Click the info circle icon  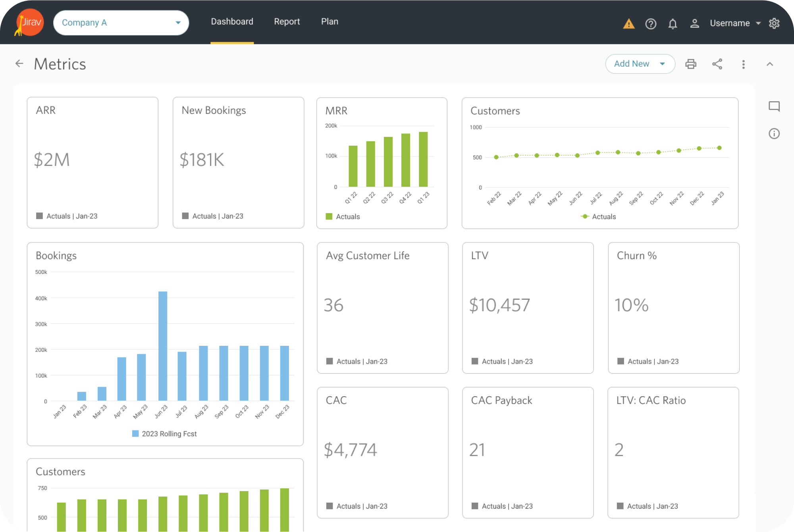click(774, 134)
